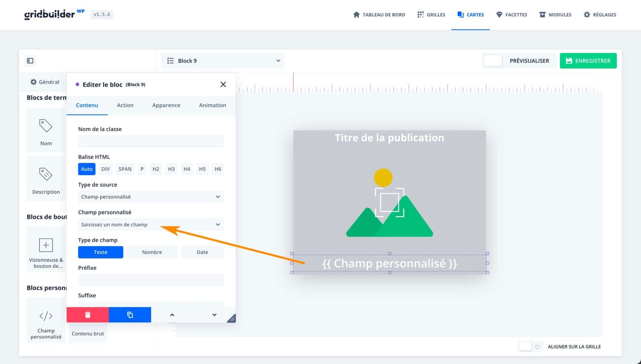Click the Nom de la classe input field
This screenshot has height=364, width=641.
[x=151, y=141]
